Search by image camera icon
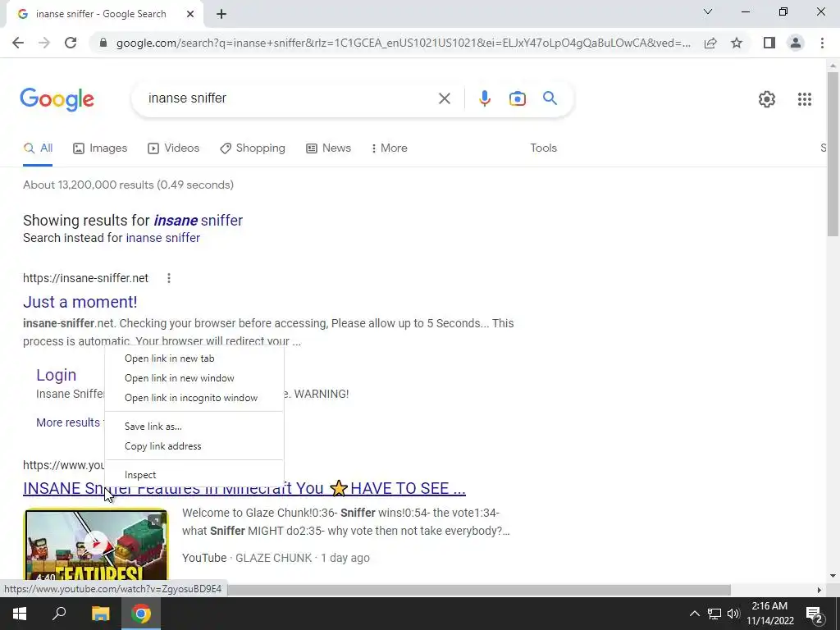 518,98
